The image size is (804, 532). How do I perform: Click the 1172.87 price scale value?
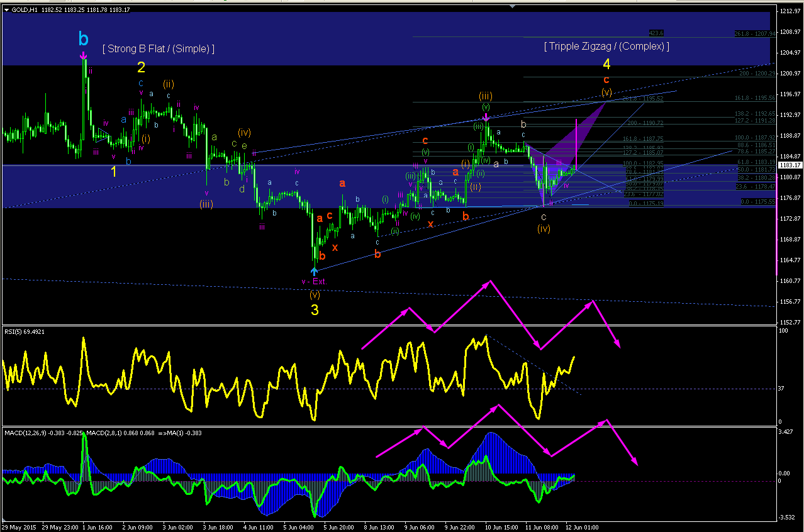point(791,219)
